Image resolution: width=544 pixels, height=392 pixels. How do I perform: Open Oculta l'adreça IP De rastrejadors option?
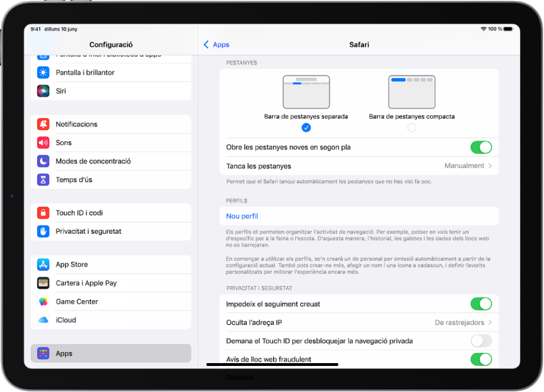(x=359, y=323)
